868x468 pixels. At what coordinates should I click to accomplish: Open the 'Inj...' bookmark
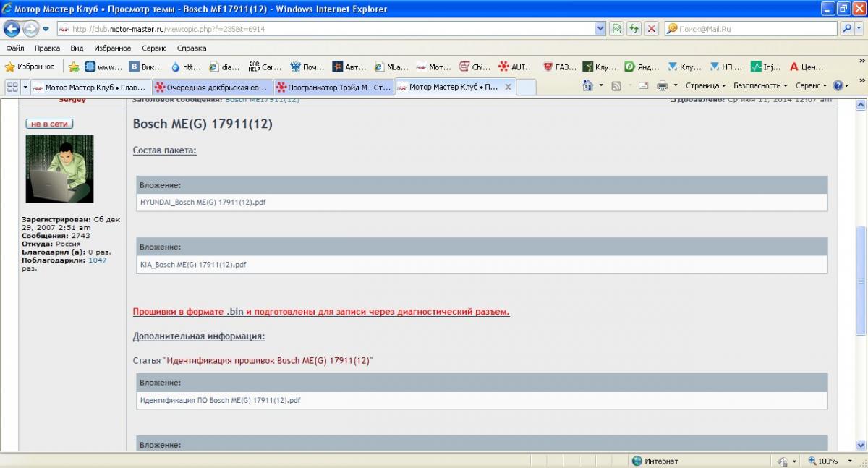(x=767, y=67)
